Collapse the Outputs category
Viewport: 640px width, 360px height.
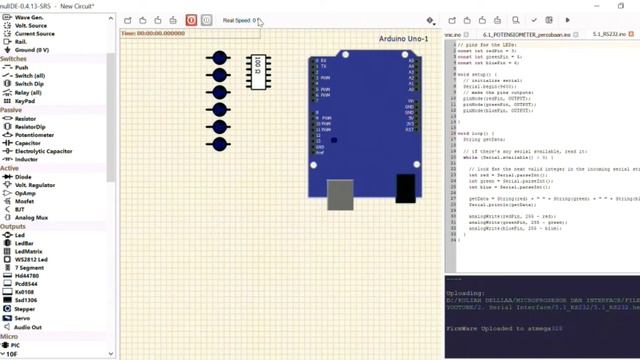(x=13, y=226)
